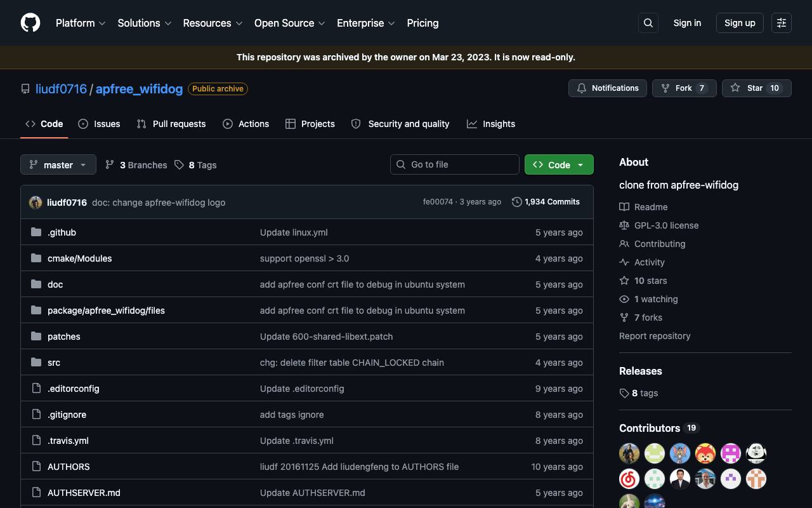Expand the Open Source menu

pyautogui.click(x=290, y=23)
